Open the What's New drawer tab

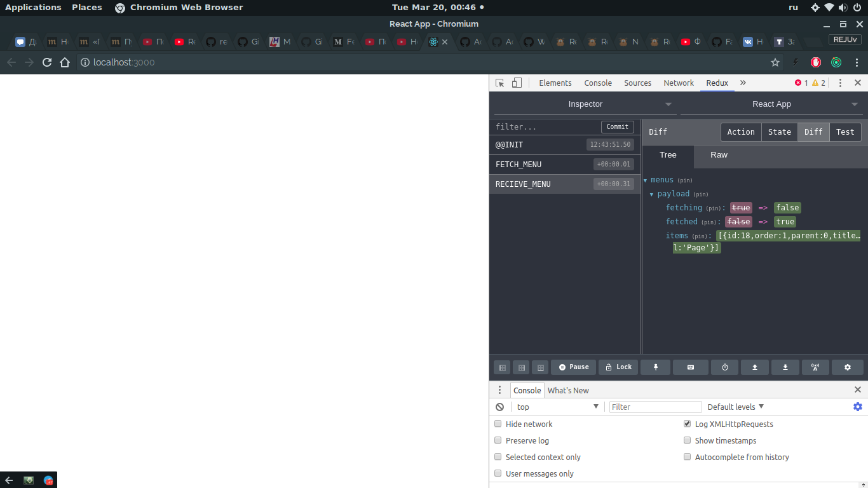[568, 390]
